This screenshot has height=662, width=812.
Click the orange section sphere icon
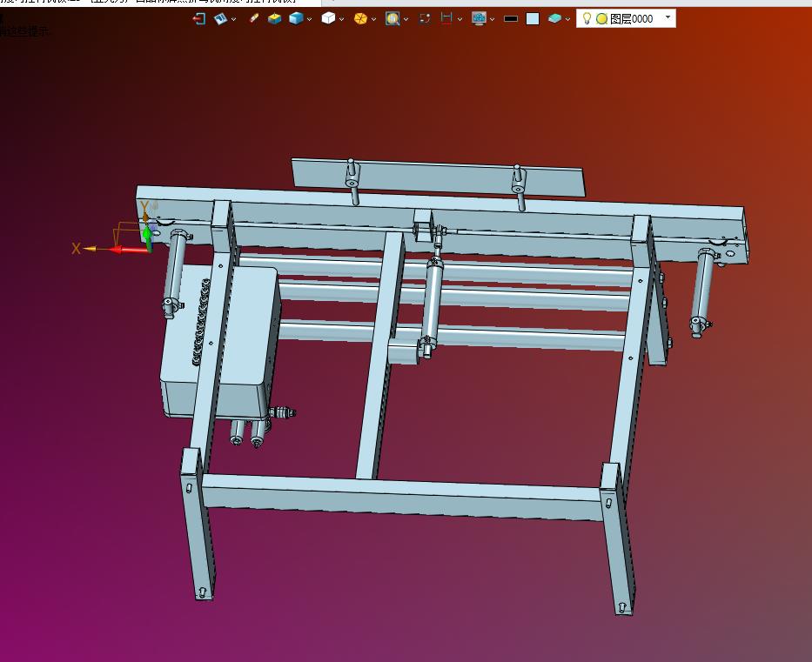point(360,19)
